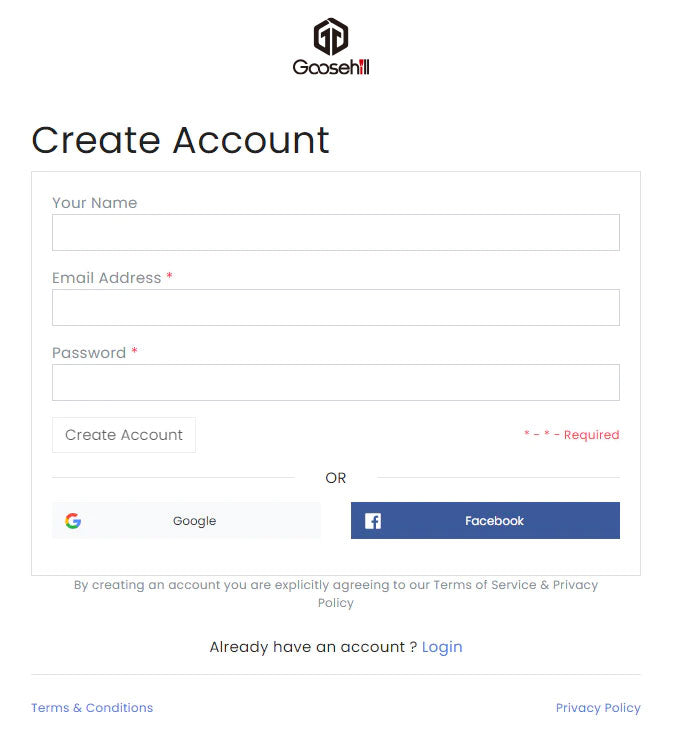Open the Terms & Conditions link
This screenshot has width=673, height=746.
tap(92, 707)
